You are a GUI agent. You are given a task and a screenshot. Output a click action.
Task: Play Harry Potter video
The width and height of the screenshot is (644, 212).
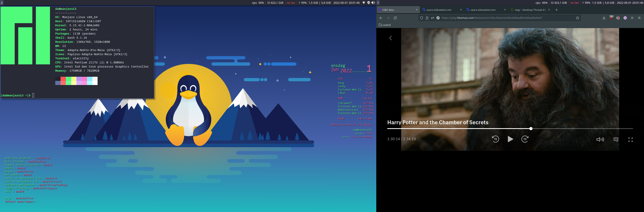click(510, 139)
